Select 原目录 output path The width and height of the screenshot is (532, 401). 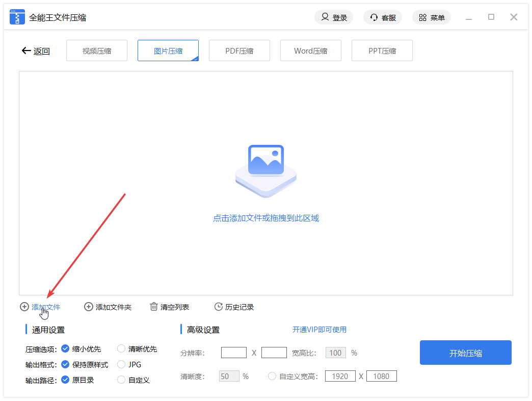coord(65,380)
